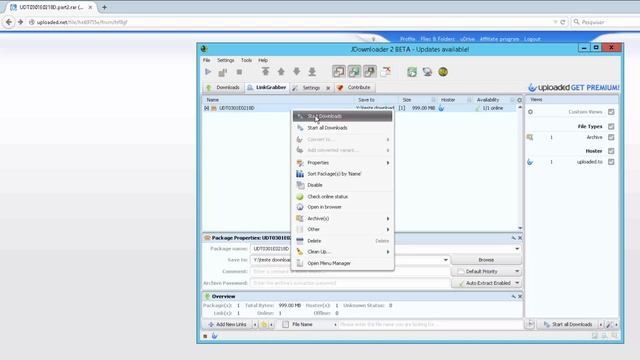
Task: Click the Add New Links button
Action: coord(227,324)
